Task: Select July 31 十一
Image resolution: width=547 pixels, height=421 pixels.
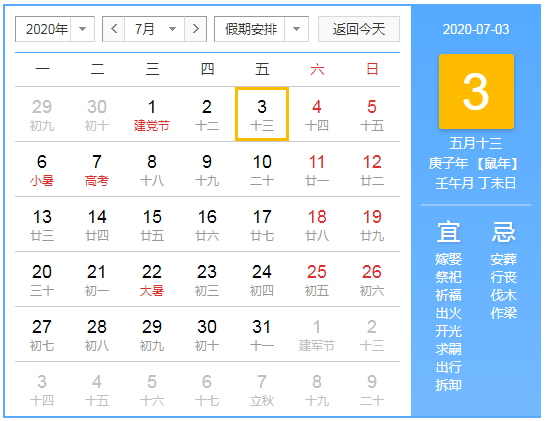Action: coord(262,334)
